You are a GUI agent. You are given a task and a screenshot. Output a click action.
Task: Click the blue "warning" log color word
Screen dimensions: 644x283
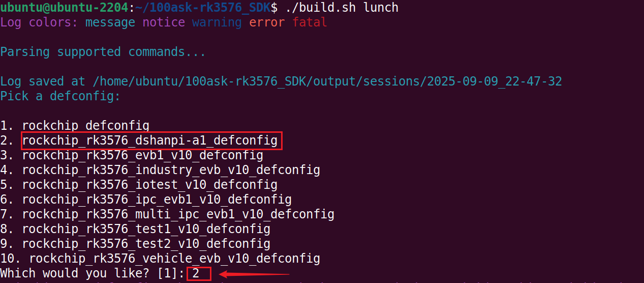coord(217,22)
